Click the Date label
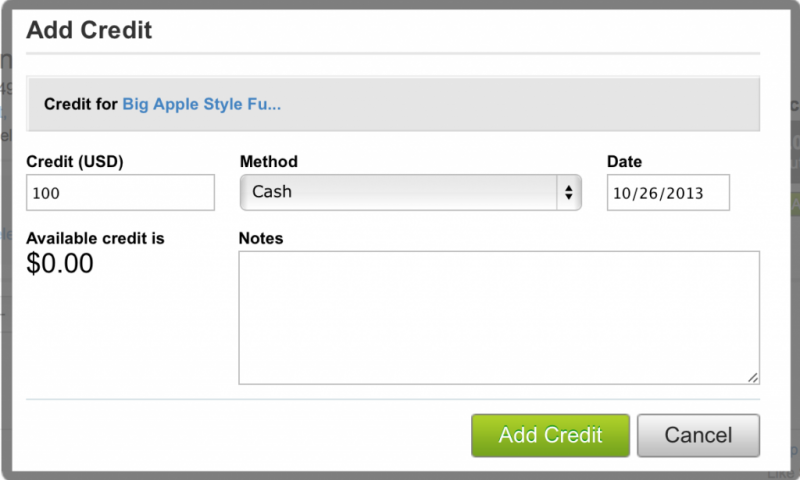The height and width of the screenshot is (480, 800). coord(624,162)
